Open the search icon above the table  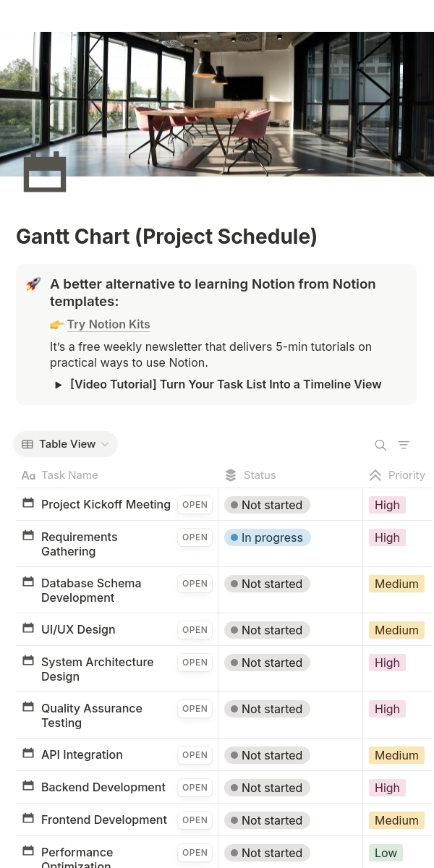380,445
